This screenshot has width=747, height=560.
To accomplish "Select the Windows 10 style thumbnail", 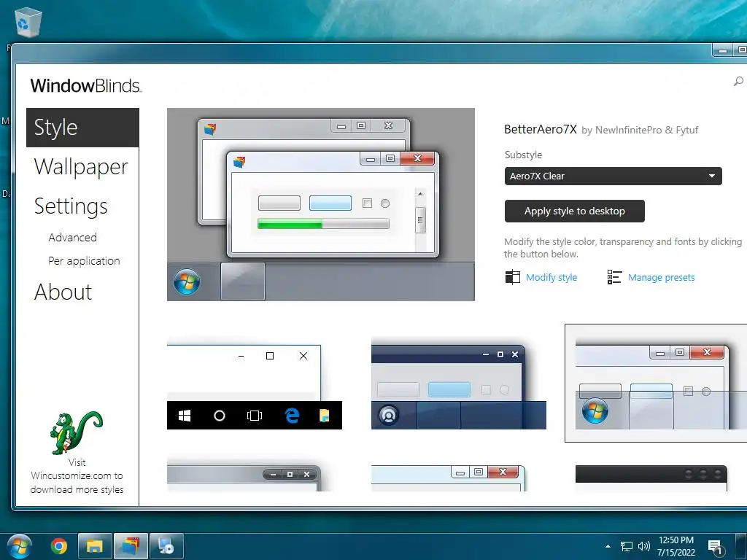I will (x=255, y=386).
